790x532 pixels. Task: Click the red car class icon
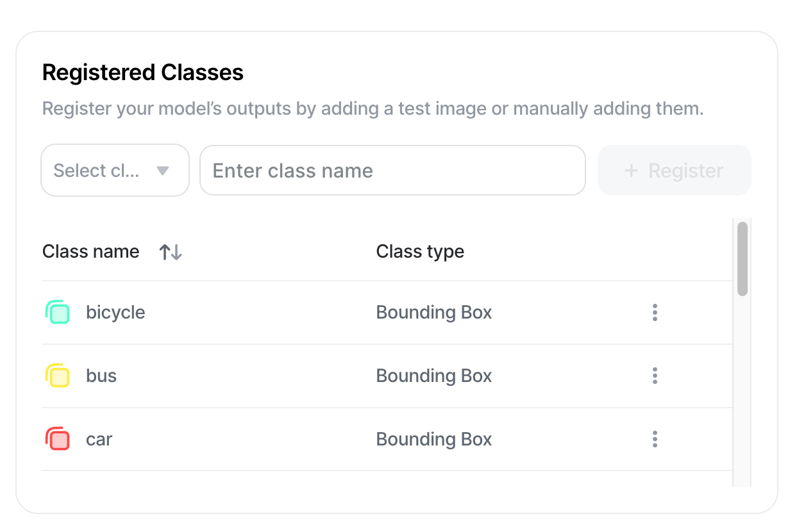coord(58,439)
